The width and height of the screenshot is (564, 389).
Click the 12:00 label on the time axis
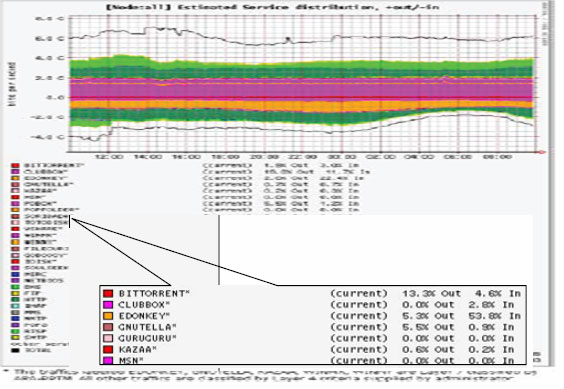click(x=110, y=157)
